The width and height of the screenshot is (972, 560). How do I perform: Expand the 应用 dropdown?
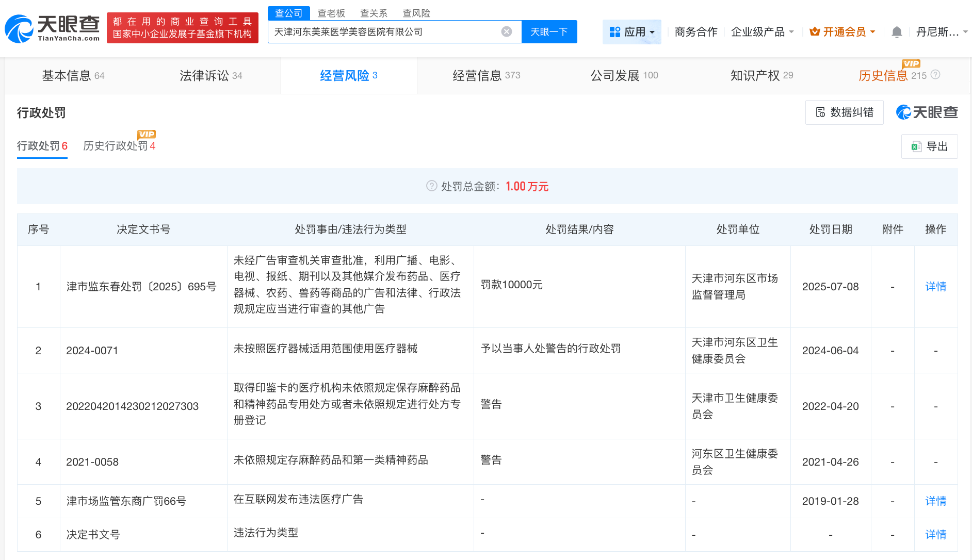click(x=631, y=32)
